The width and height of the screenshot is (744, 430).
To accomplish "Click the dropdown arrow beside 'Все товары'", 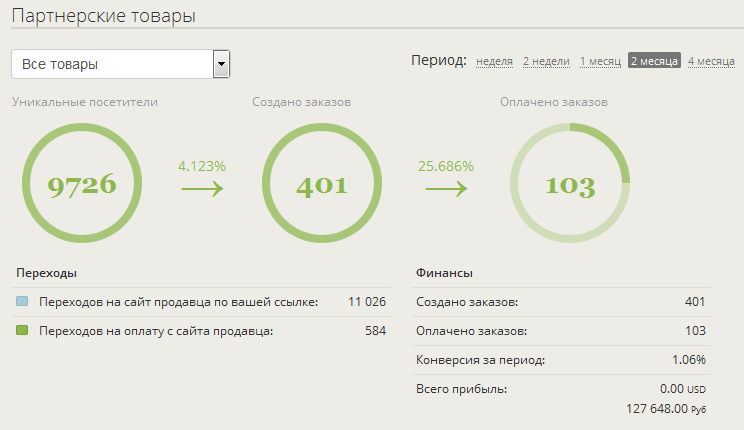I will [222, 65].
